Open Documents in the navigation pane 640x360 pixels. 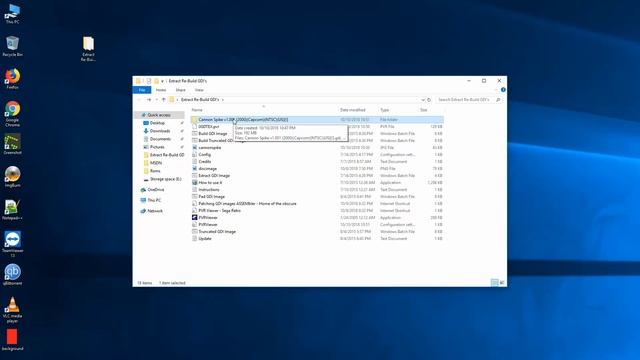pos(160,139)
